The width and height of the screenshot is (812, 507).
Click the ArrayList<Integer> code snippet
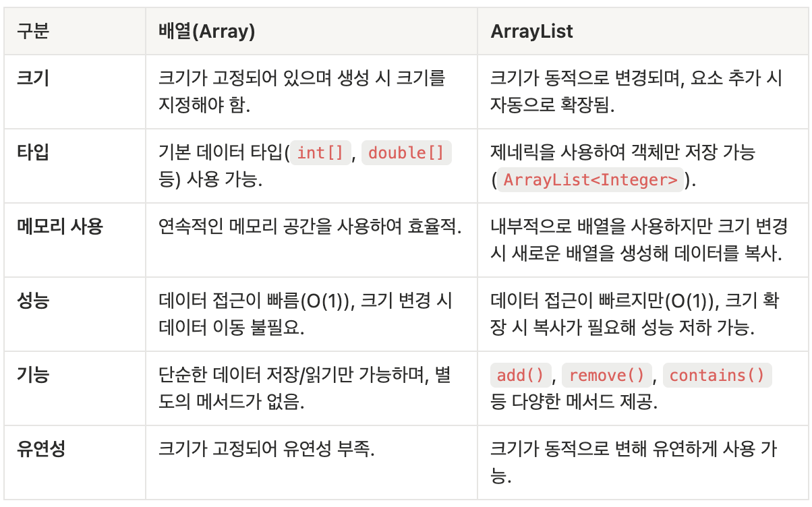pos(590,180)
